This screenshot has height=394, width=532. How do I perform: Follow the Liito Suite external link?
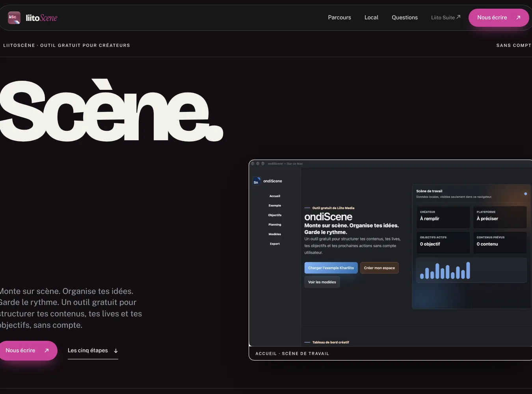(446, 18)
